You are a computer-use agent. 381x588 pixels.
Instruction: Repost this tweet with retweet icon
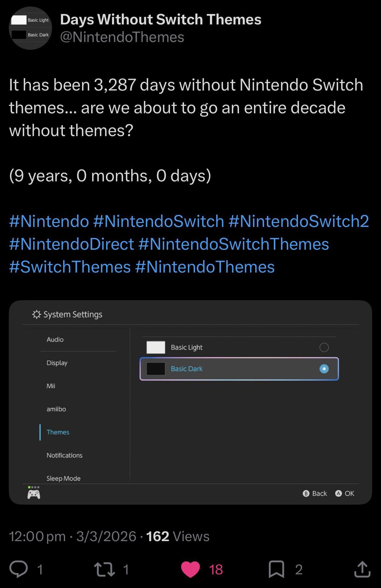click(x=104, y=569)
